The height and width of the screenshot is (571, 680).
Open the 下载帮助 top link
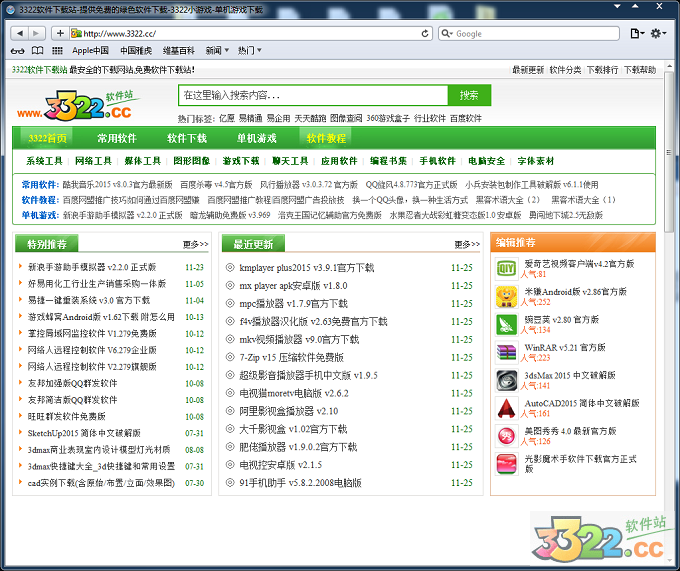(x=640, y=70)
